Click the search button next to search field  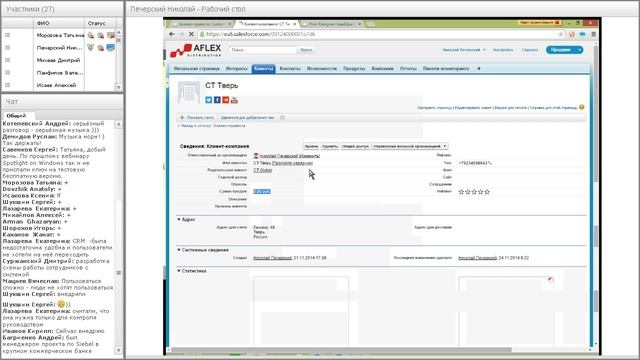click(306, 50)
